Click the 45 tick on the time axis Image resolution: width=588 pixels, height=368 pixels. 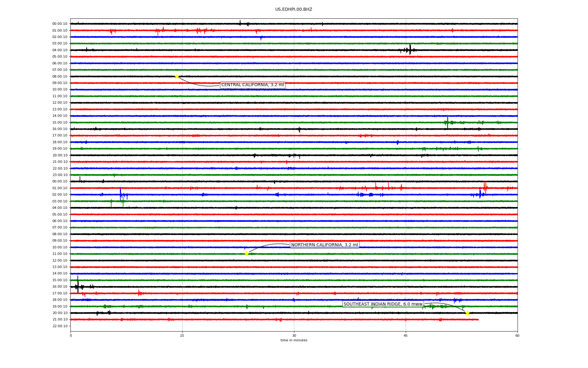[406, 335]
